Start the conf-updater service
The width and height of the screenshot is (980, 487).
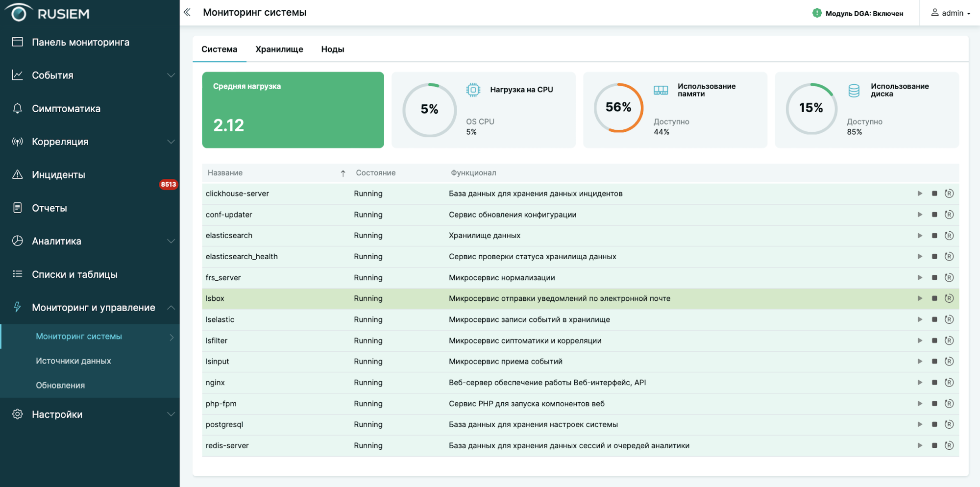pos(920,215)
